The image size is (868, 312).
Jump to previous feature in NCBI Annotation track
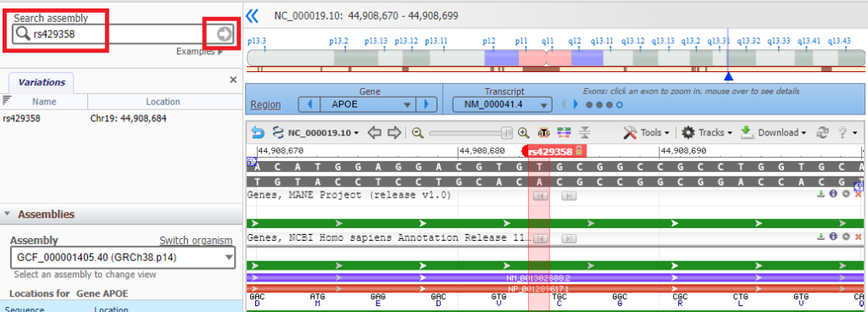pyautogui.click(x=540, y=238)
